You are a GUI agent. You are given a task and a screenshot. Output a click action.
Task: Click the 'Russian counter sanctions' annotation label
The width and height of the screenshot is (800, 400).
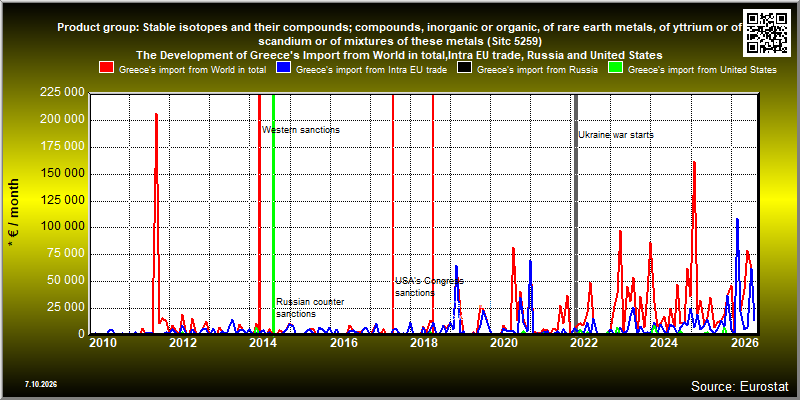(x=310, y=308)
